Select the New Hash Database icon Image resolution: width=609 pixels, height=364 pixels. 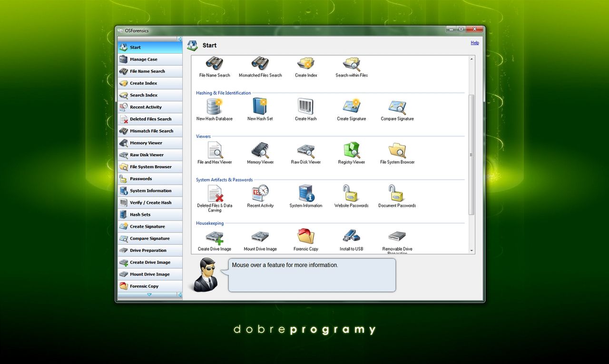[x=215, y=106]
